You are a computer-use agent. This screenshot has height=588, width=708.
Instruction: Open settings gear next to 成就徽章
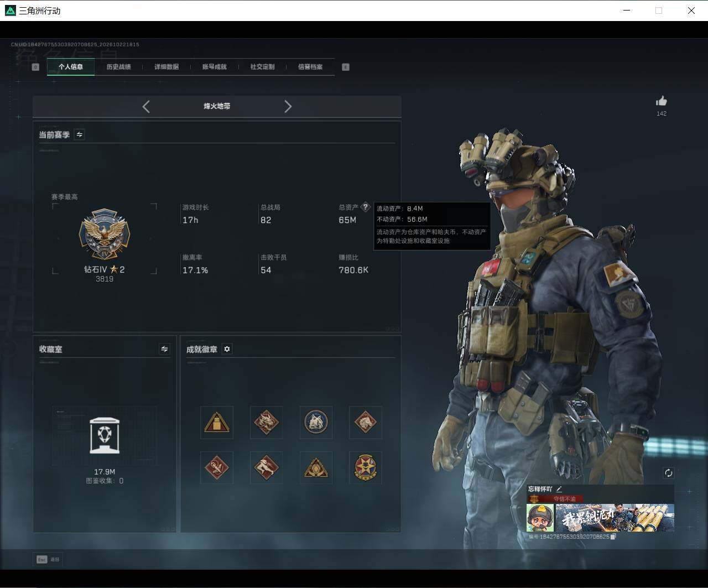click(x=227, y=349)
